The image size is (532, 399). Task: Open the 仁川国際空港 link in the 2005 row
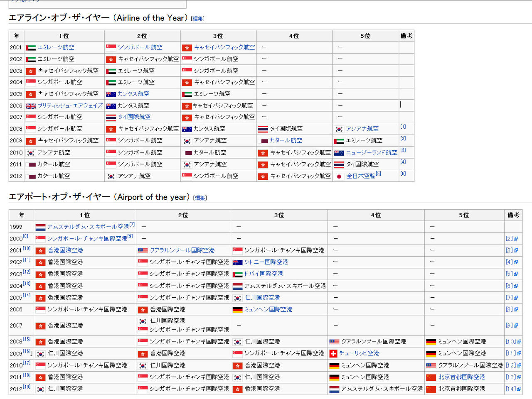click(262, 297)
